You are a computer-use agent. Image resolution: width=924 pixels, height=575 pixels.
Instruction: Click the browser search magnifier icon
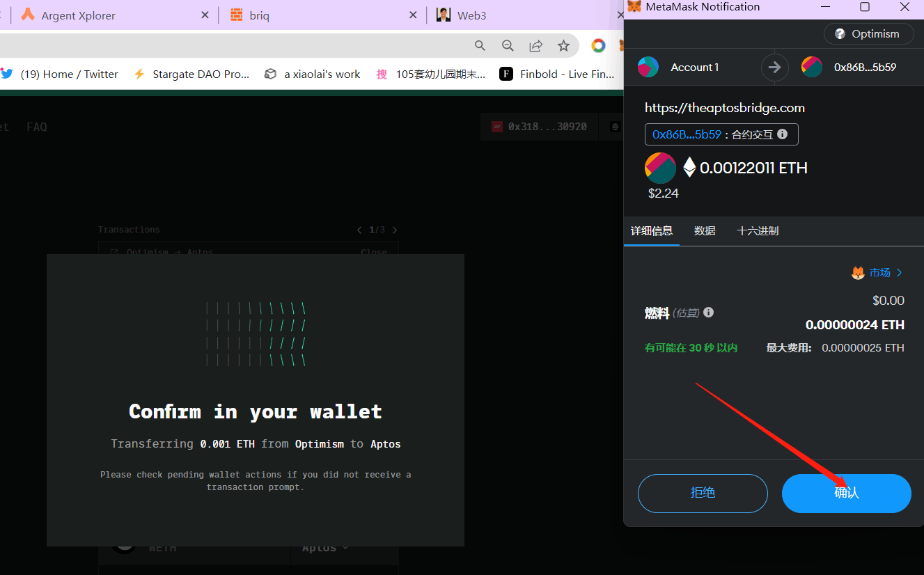(480, 46)
